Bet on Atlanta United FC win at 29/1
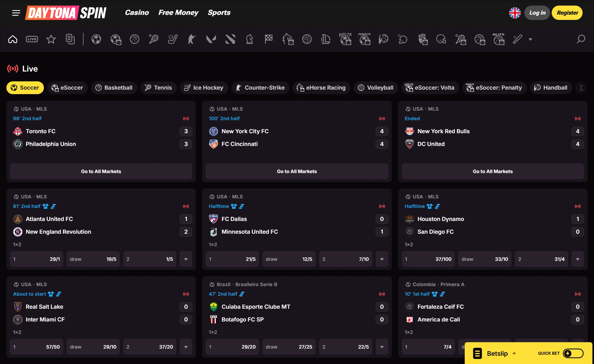 37,259
